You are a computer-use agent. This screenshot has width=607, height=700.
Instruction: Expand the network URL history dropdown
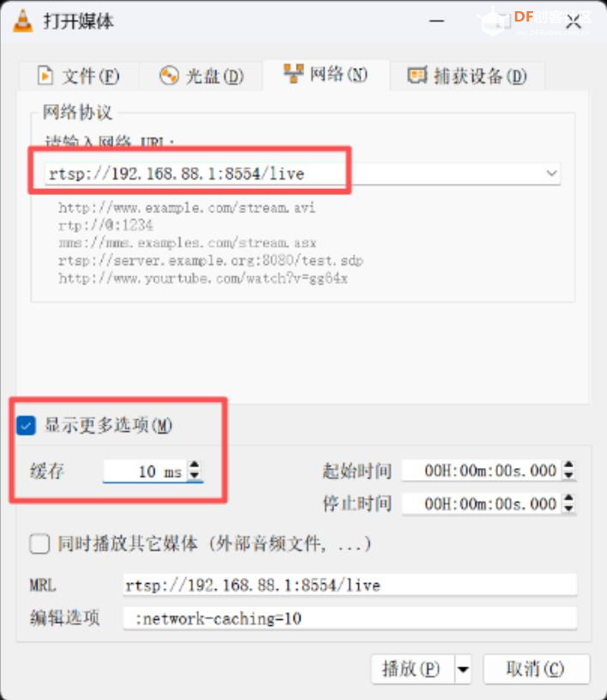(x=552, y=173)
